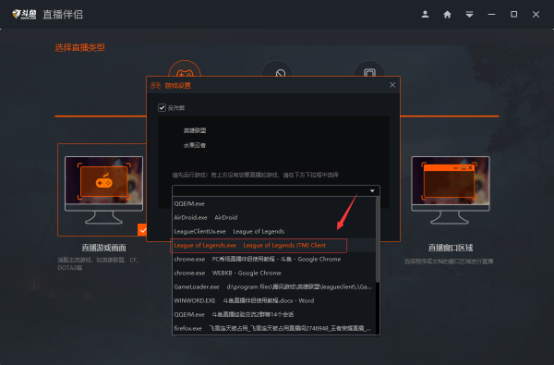Image resolution: width=554 pixels, height=365 pixels.
Task: Close the 游戏设置 dialog
Action: click(392, 85)
